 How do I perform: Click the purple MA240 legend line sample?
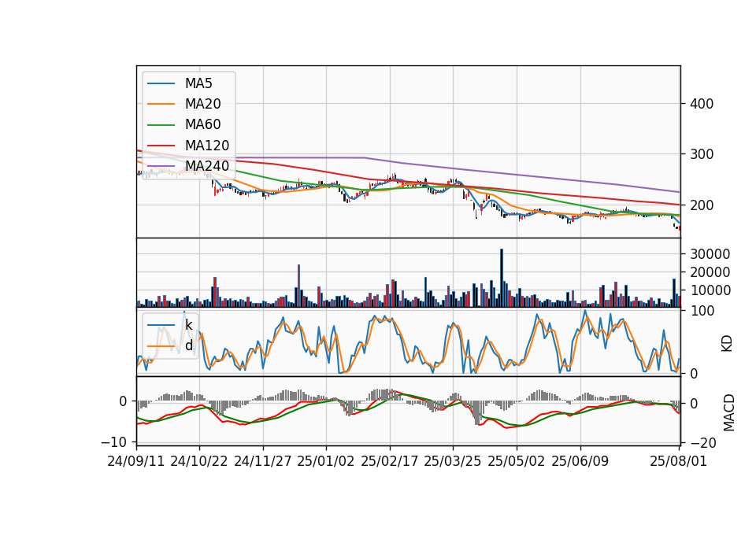tap(161, 166)
